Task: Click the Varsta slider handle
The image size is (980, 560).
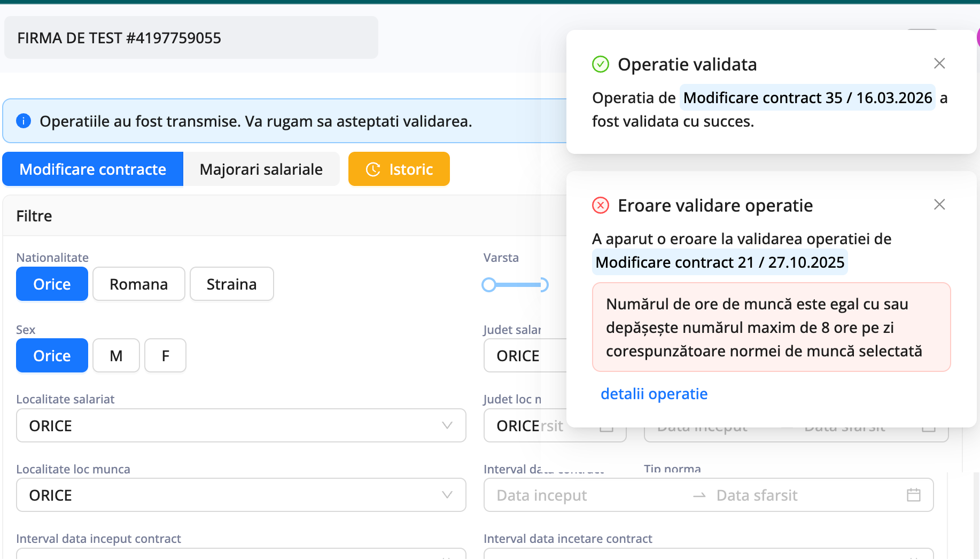Action: pos(489,285)
